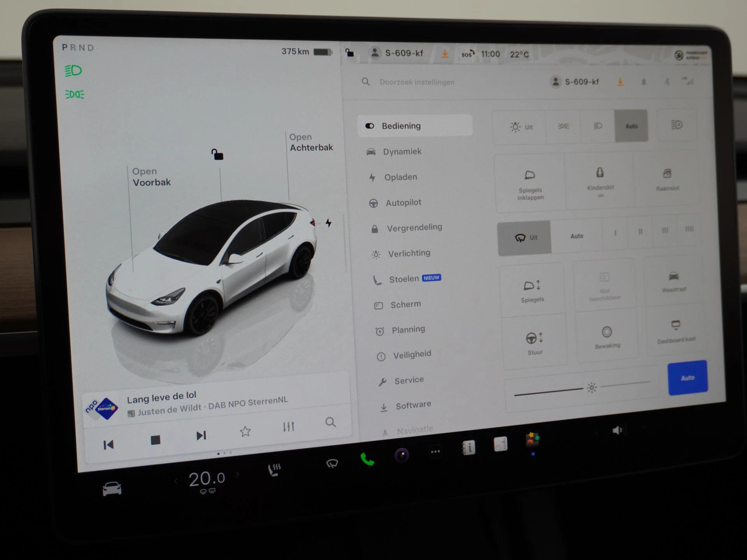Open the Autopilot settings menu
The image size is (747, 560).
pos(395,203)
